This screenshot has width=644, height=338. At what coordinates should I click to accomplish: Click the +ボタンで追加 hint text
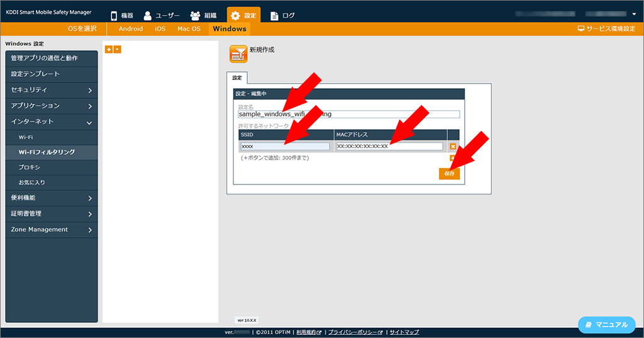click(x=275, y=158)
